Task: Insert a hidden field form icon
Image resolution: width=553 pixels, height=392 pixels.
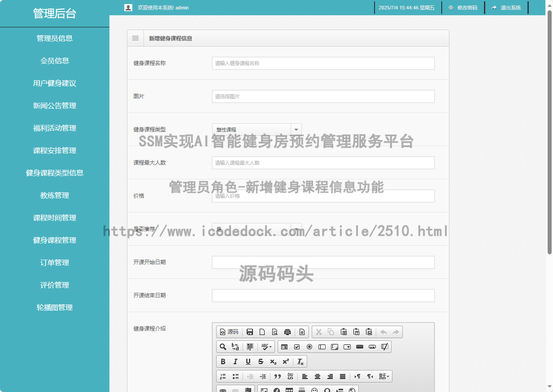Action: 384,347
